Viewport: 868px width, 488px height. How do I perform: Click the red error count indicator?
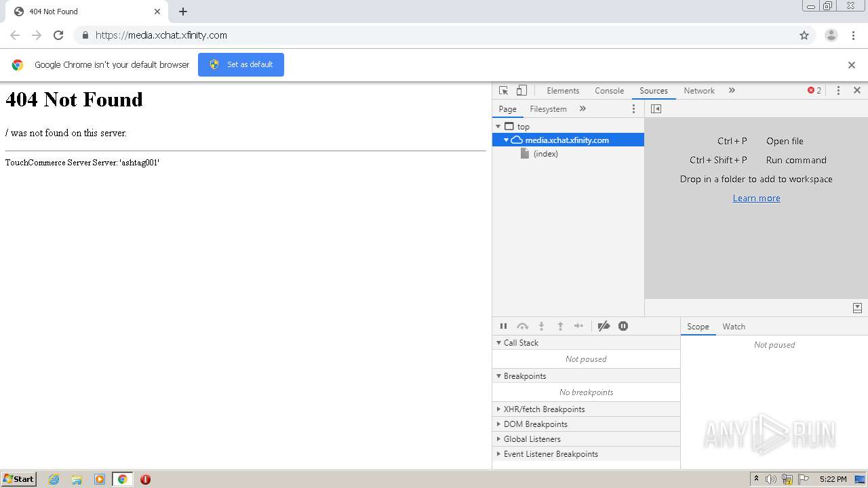point(814,90)
